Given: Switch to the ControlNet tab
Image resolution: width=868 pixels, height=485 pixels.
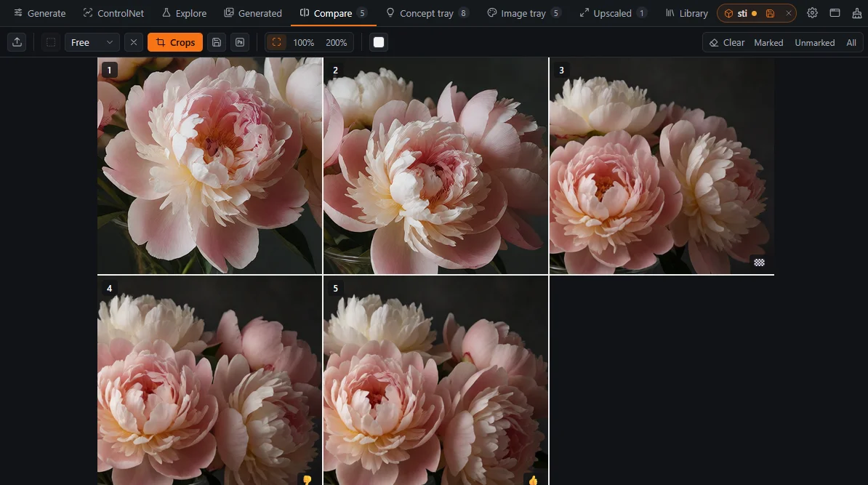Looking at the screenshot, I should [x=113, y=13].
